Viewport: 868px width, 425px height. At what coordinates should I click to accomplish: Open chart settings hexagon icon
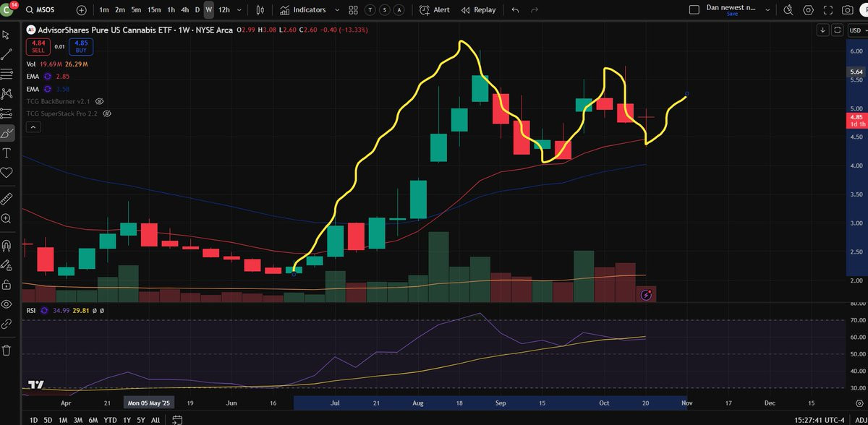(809, 10)
